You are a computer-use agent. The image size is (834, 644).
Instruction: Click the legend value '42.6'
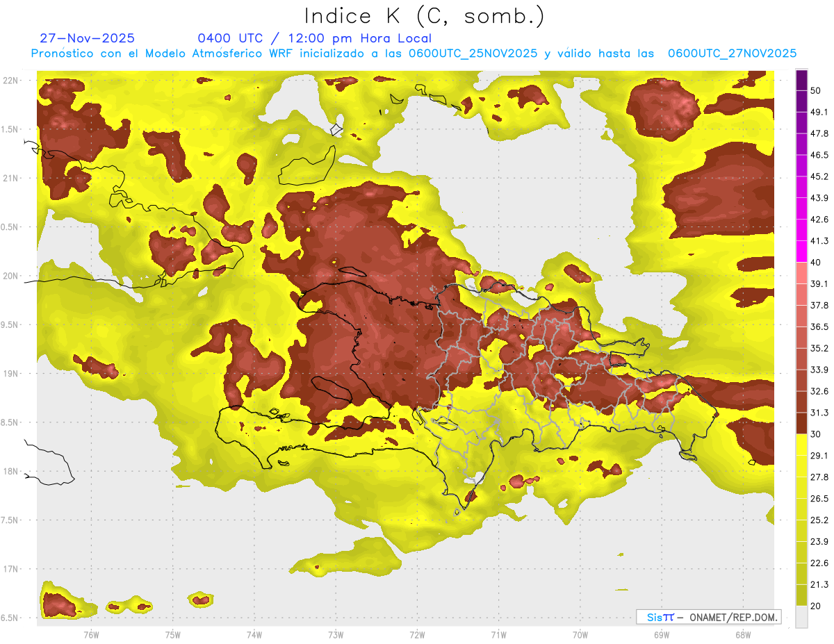tap(819, 220)
